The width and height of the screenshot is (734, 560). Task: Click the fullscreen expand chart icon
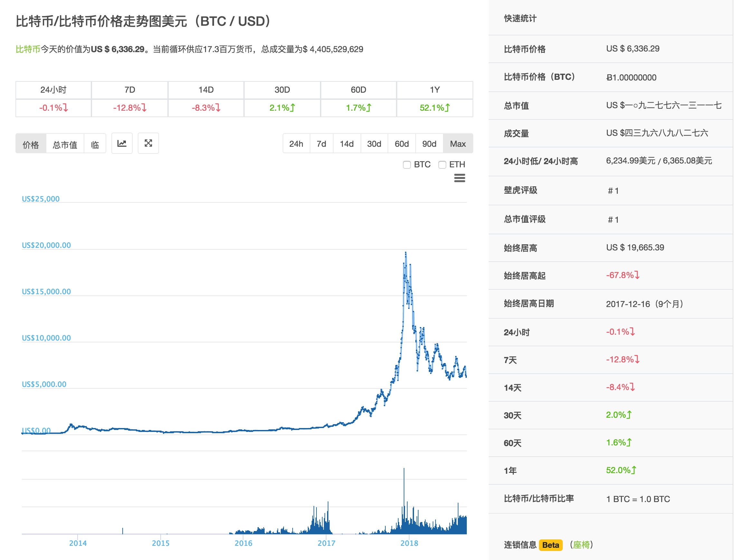(148, 144)
